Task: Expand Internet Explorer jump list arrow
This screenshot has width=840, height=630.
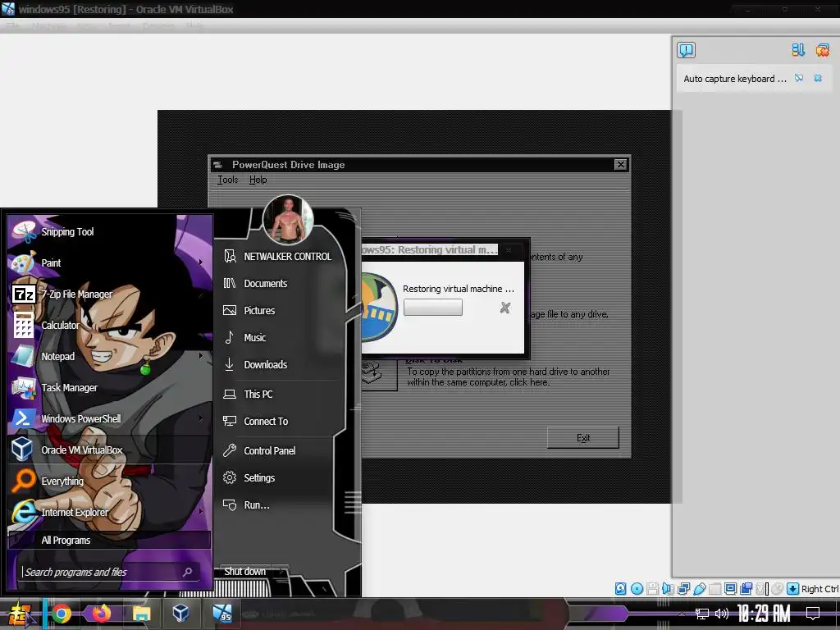Action: [x=201, y=512]
